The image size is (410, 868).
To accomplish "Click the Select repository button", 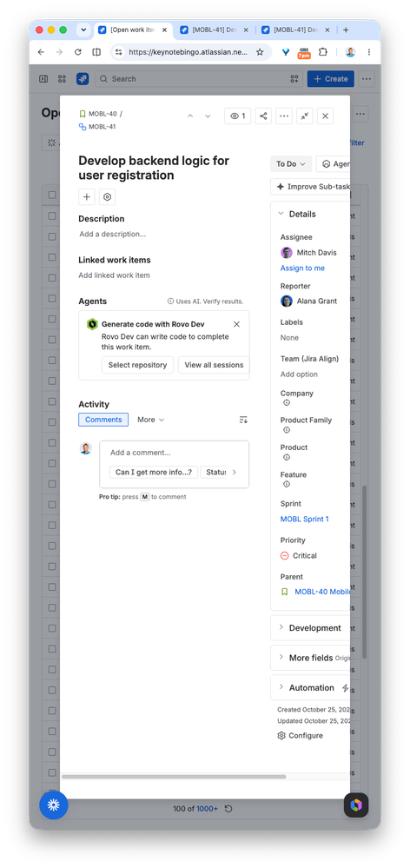I will click(138, 365).
